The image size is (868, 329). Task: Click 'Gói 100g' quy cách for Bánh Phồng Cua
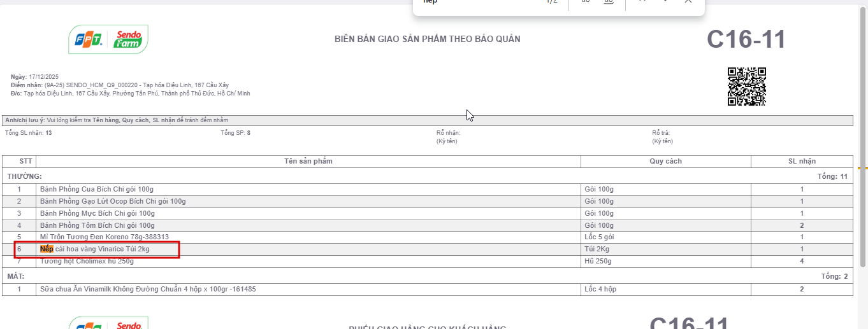(x=599, y=189)
